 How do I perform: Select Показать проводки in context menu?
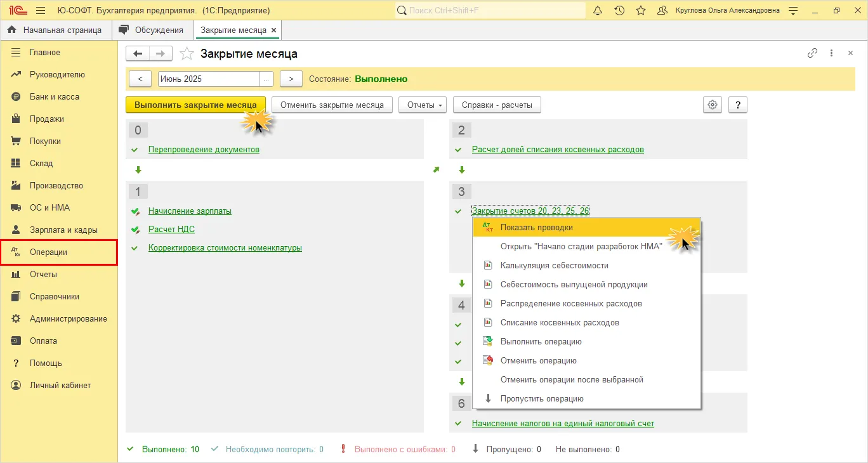[x=587, y=227]
